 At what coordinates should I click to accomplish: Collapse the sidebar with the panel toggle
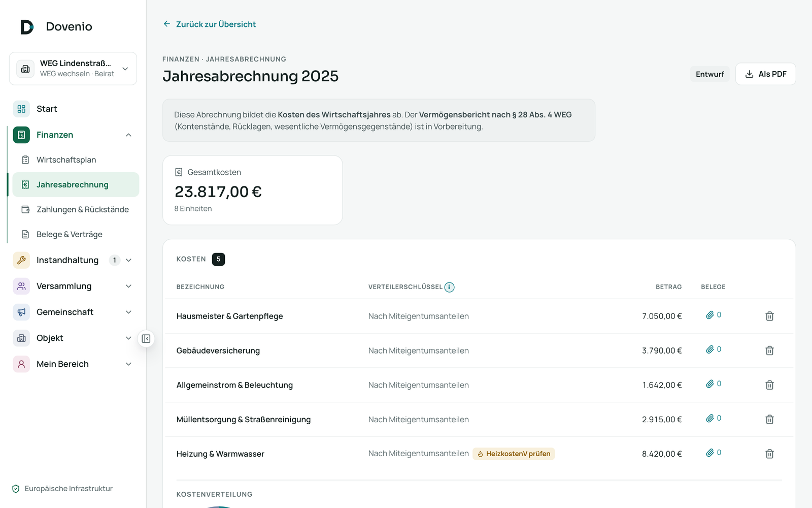(x=146, y=339)
